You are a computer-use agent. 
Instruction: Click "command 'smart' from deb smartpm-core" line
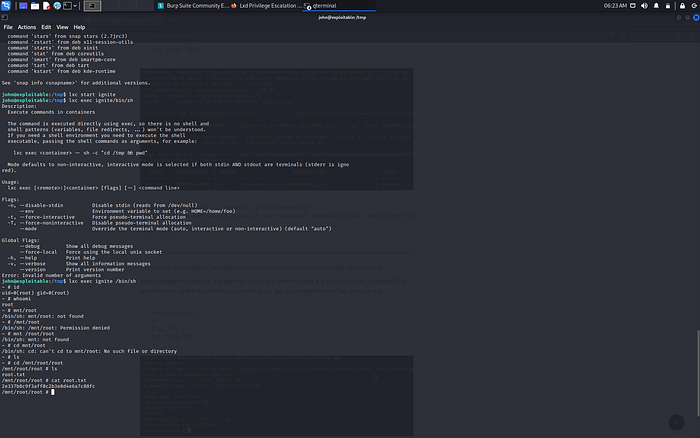(x=61, y=59)
